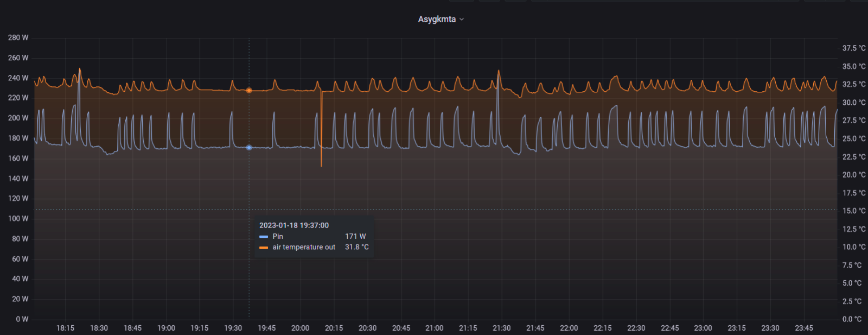Click the 37.5 °C axis label
This screenshot has width=868, height=335.
point(854,48)
